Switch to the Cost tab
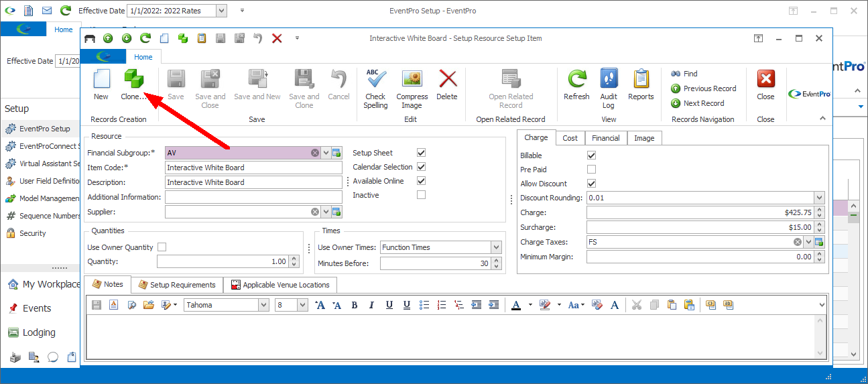 click(x=570, y=138)
